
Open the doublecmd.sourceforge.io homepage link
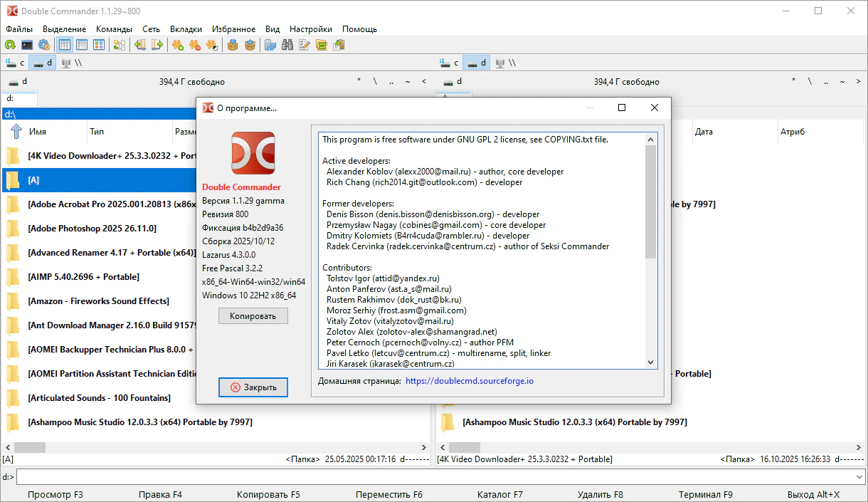pyautogui.click(x=469, y=381)
